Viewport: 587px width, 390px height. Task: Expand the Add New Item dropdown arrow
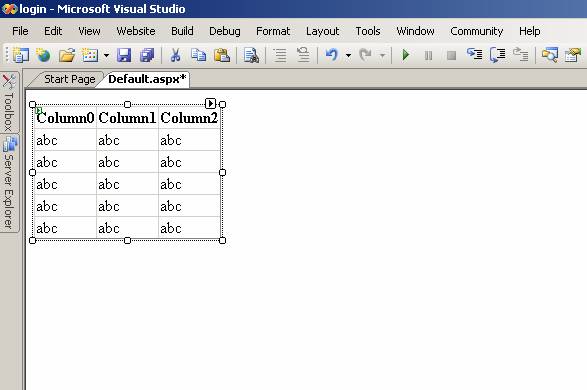(106, 55)
